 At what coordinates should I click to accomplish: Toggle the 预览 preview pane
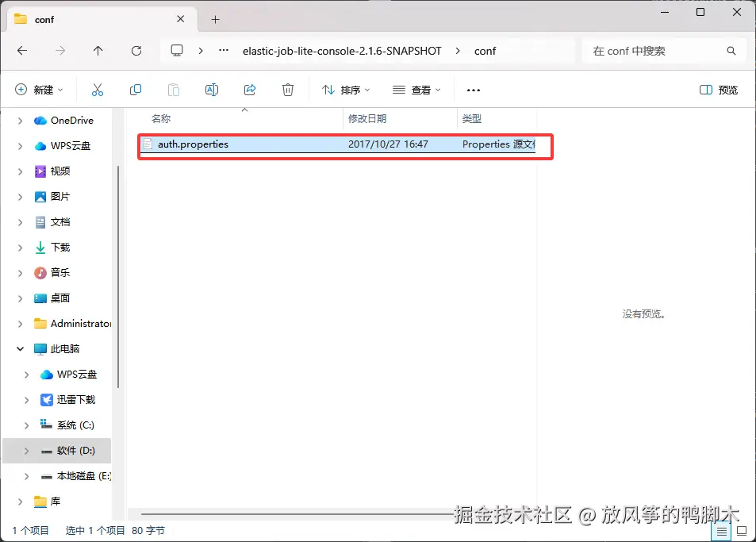coord(719,90)
